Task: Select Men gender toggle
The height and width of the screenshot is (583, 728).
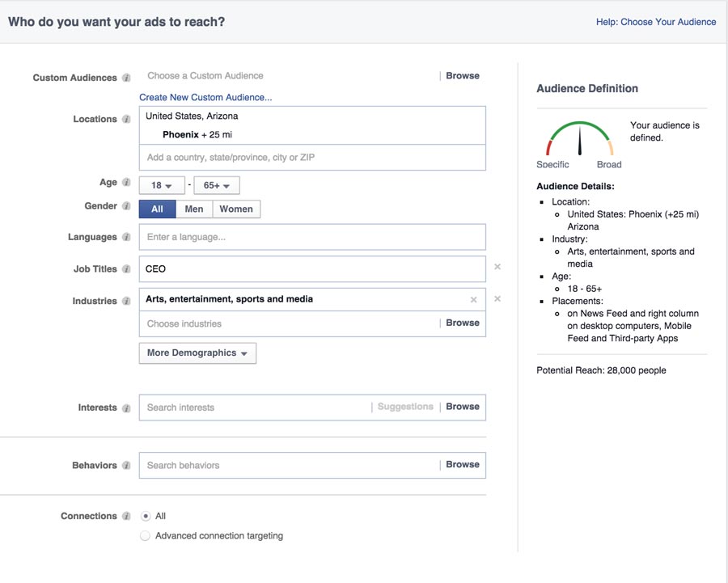Action: [194, 209]
